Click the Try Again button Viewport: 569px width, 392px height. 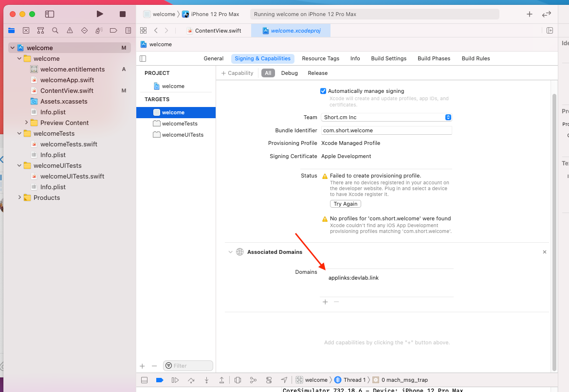pos(346,204)
